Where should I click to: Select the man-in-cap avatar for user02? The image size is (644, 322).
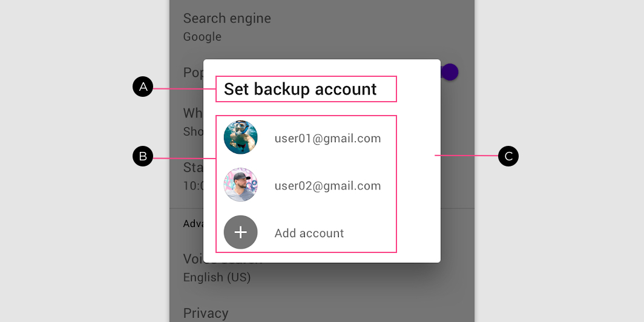(x=241, y=185)
